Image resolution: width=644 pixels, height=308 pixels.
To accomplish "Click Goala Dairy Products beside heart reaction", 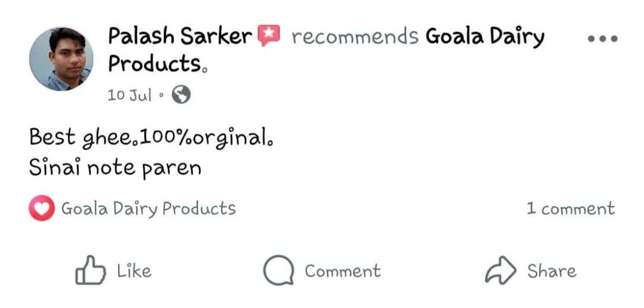I will click(148, 208).
